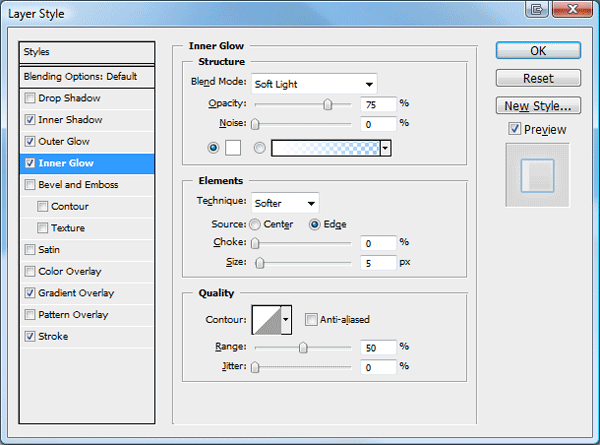Image resolution: width=600 pixels, height=445 pixels.
Task: Click the Contour curve thumbnail
Action: pos(267,319)
